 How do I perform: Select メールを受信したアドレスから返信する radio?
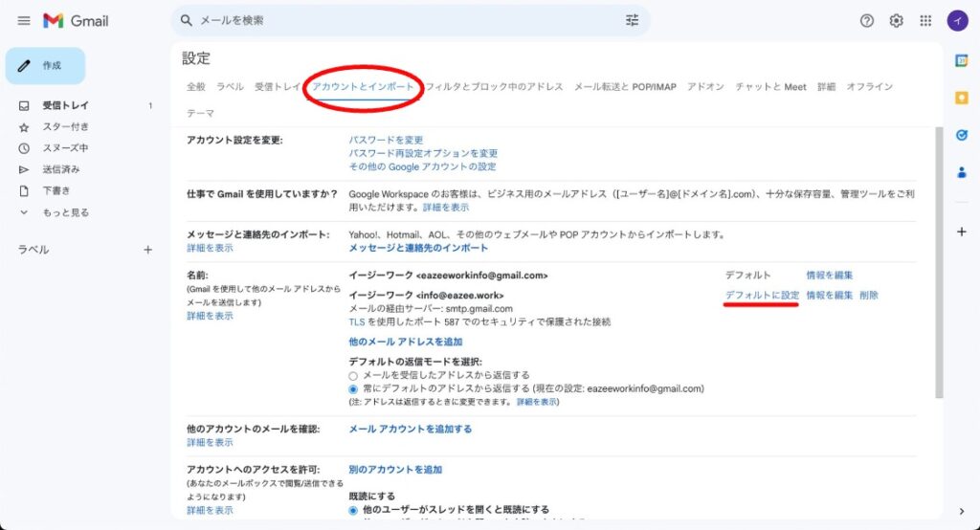point(353,376)
